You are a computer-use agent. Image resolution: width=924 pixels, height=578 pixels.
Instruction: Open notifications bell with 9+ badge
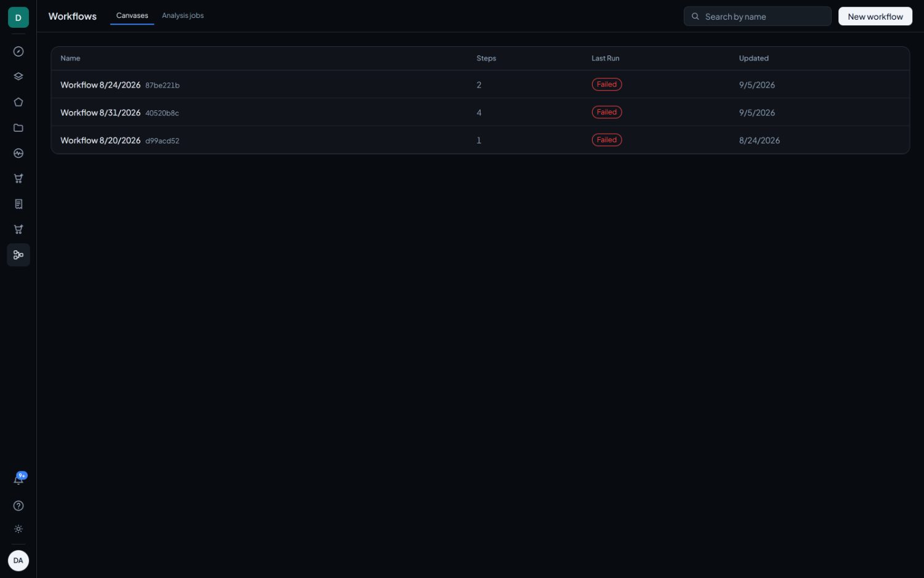[18, 479]
